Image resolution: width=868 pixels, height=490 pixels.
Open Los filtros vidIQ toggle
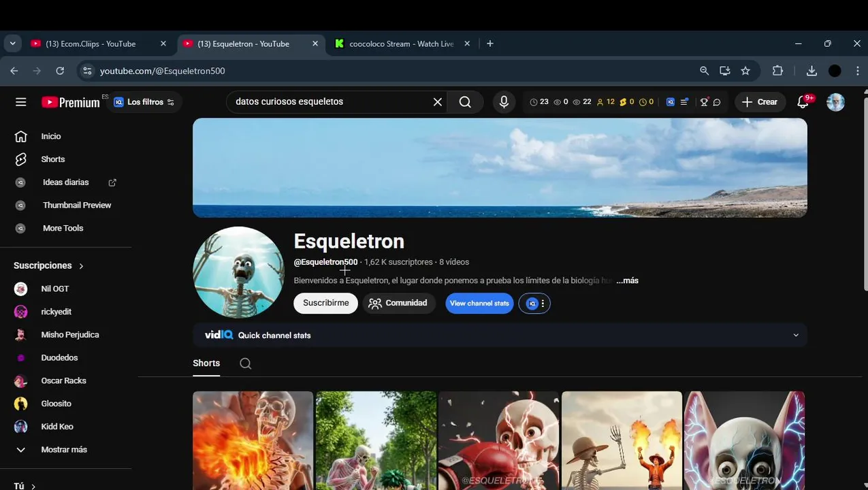(x=144, y=102)
